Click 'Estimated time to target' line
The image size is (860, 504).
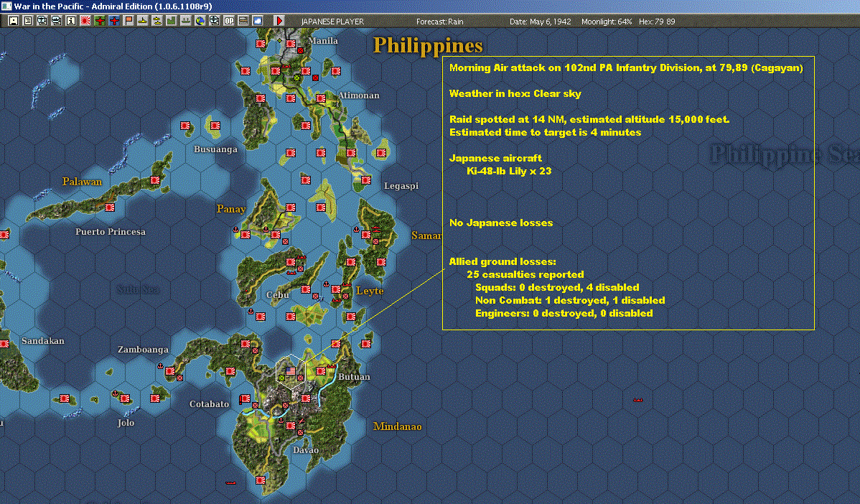(x=545, y=132)
